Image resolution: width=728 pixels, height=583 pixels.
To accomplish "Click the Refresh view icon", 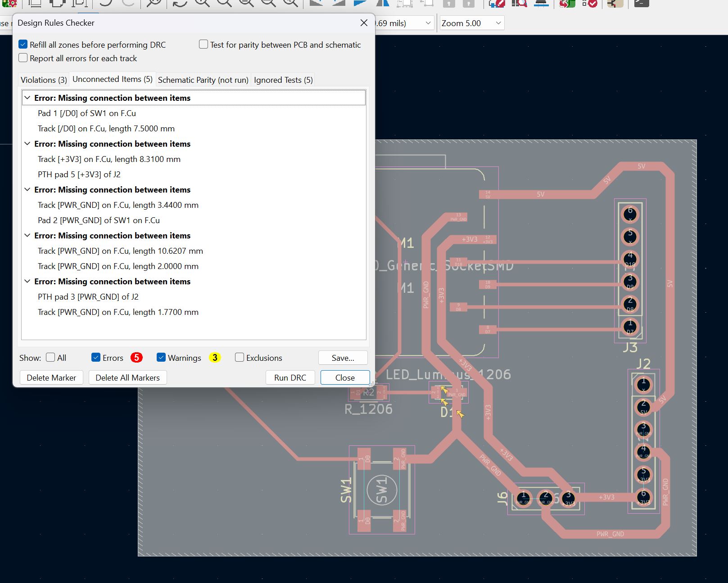I will 180,3.
